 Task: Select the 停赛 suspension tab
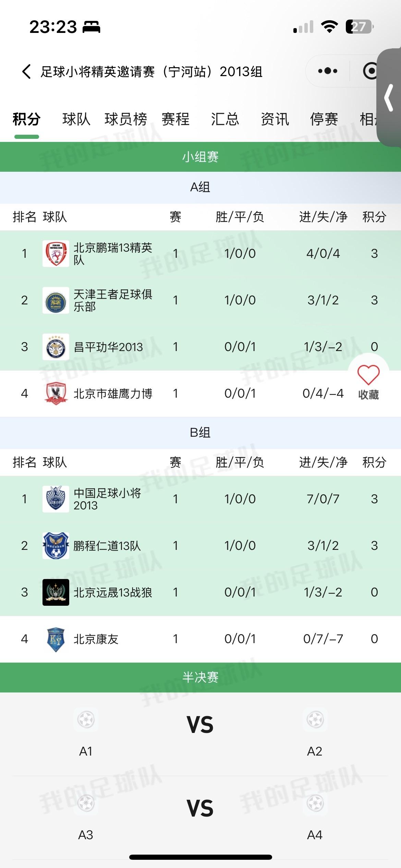click(324, 119)
